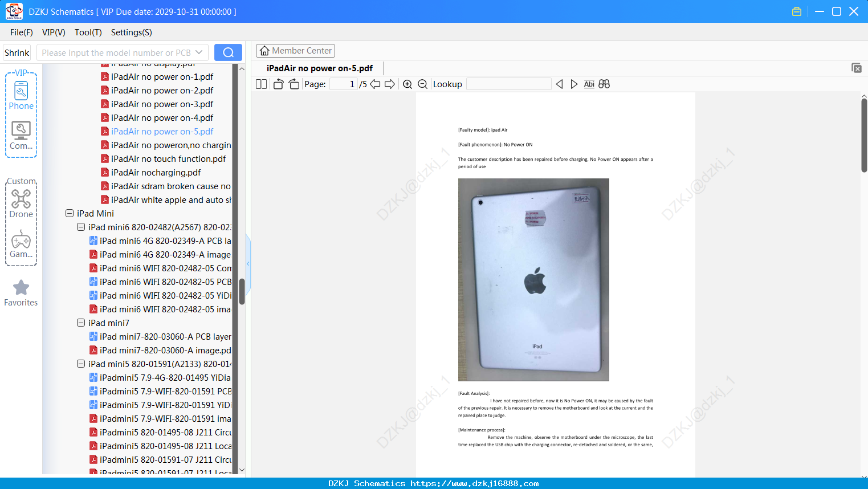Open the Settings(S) menu

coord(132,32)
